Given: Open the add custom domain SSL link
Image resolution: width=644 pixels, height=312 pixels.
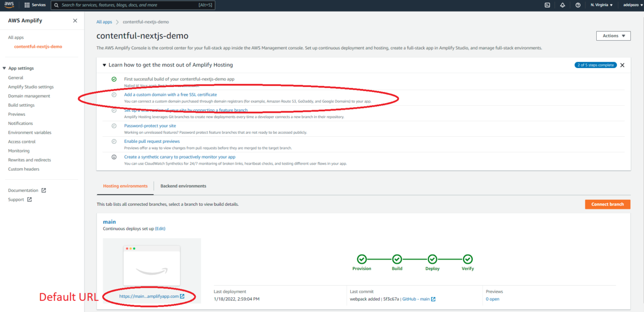Looking at the screenshot, I should (170, 94).
